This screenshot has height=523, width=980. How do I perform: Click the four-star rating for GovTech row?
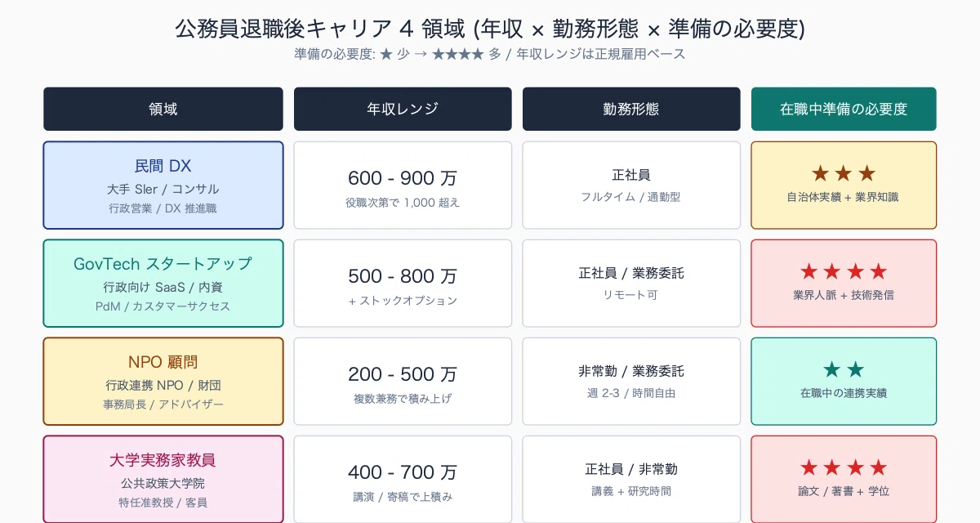844,271
